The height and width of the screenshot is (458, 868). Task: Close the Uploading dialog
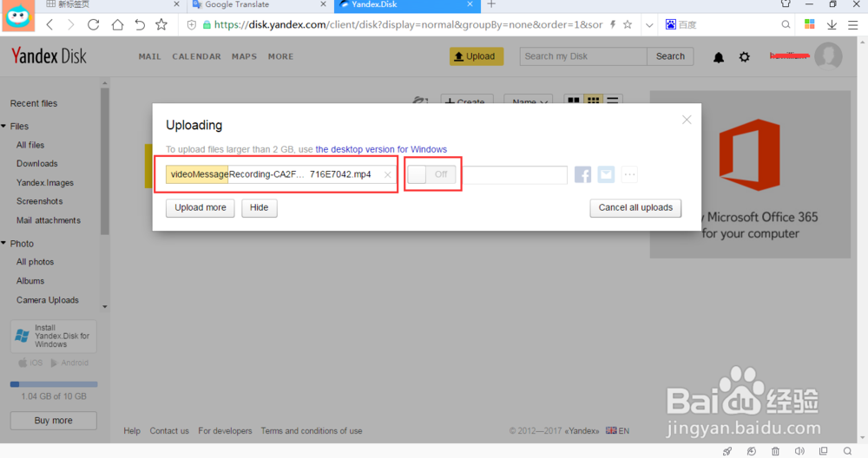pyautogui.click(x=687, y=120)
